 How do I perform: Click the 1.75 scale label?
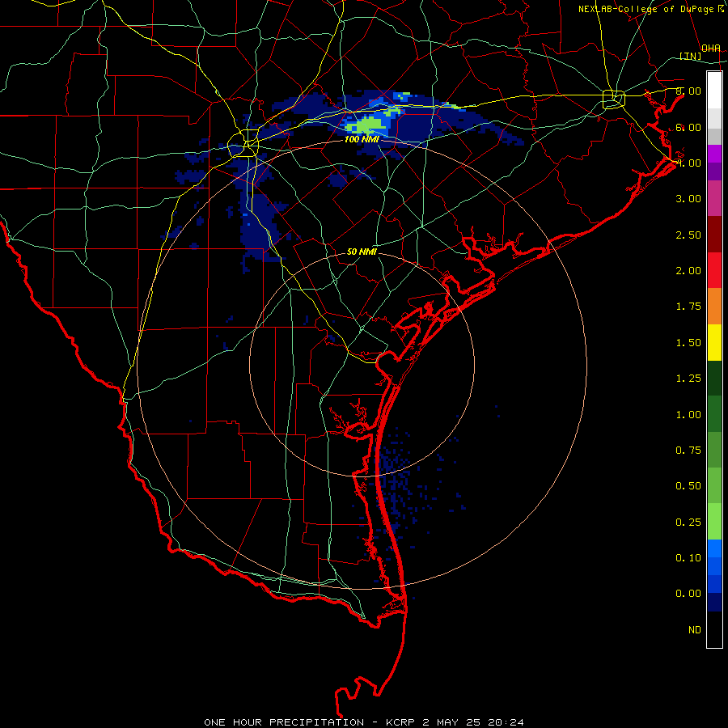688,307
